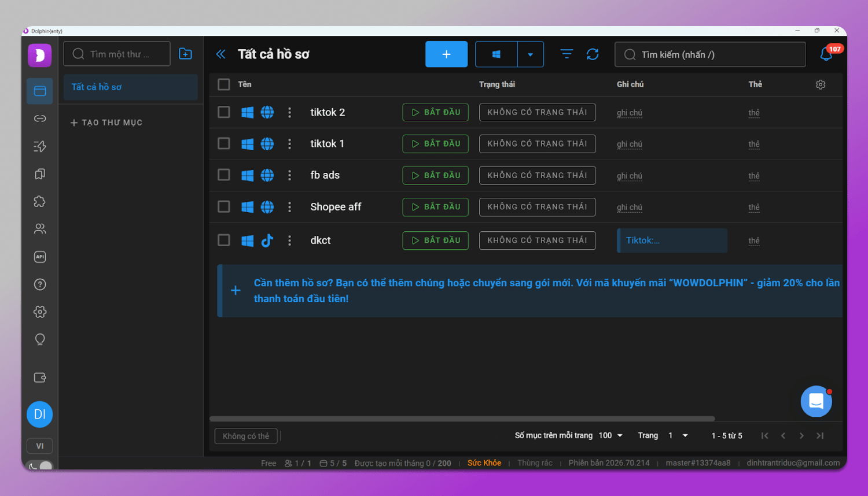Open the filter options icon

click(x=567, y=54)
